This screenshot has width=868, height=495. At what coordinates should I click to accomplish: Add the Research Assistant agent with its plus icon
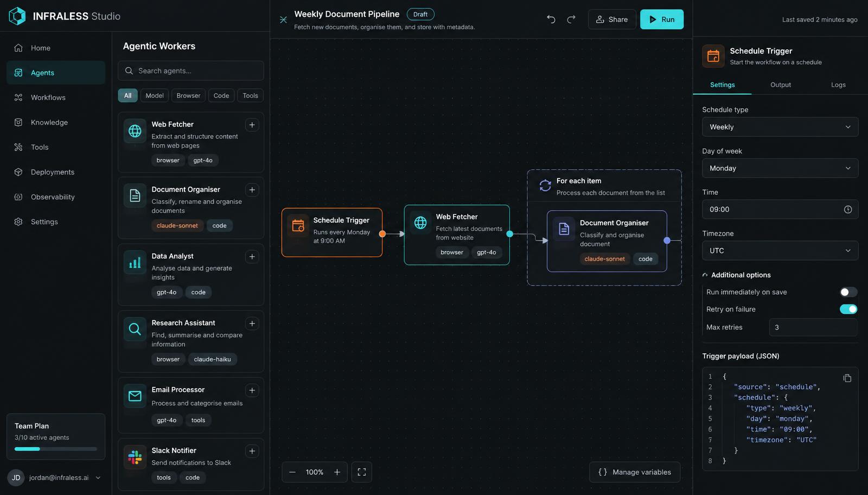[x=252, y=323]
